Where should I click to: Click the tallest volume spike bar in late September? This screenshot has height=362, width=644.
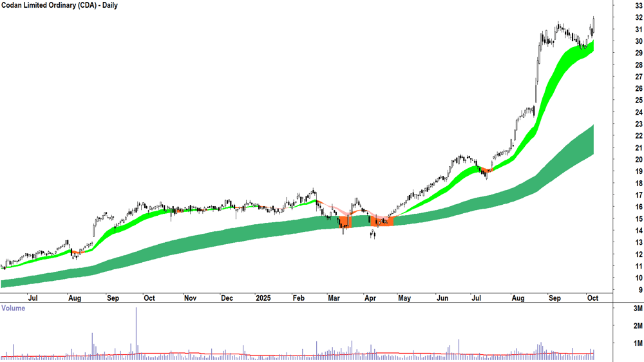[x=137, y=334]
